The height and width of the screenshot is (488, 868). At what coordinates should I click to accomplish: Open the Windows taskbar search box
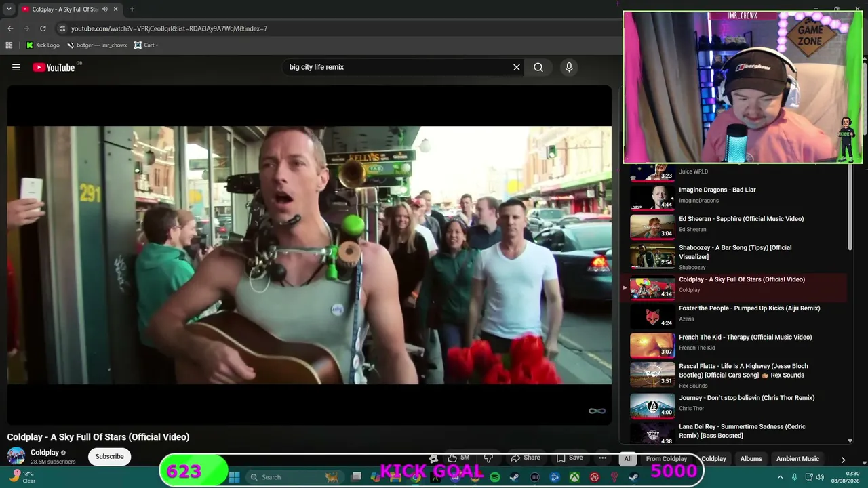294,477
